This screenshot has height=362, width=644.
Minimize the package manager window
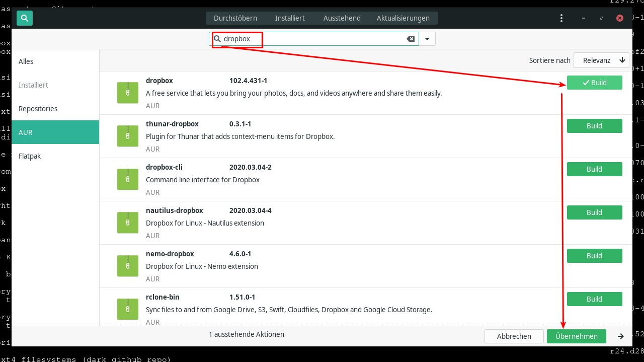(584, 18)
